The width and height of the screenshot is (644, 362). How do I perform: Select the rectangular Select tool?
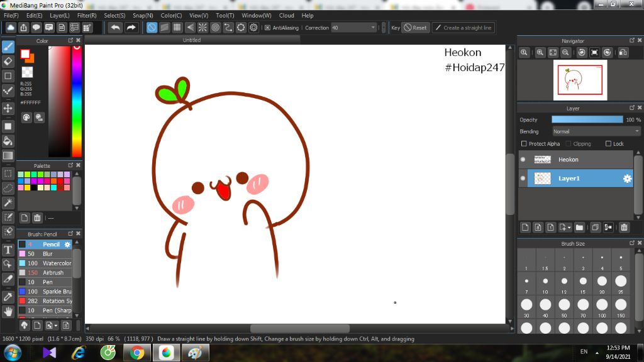(8, 173)
